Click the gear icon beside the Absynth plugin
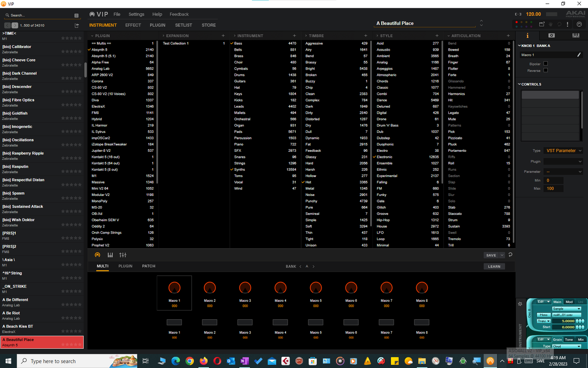This screenshot has height=368, width=588. (x=520, y=304)
